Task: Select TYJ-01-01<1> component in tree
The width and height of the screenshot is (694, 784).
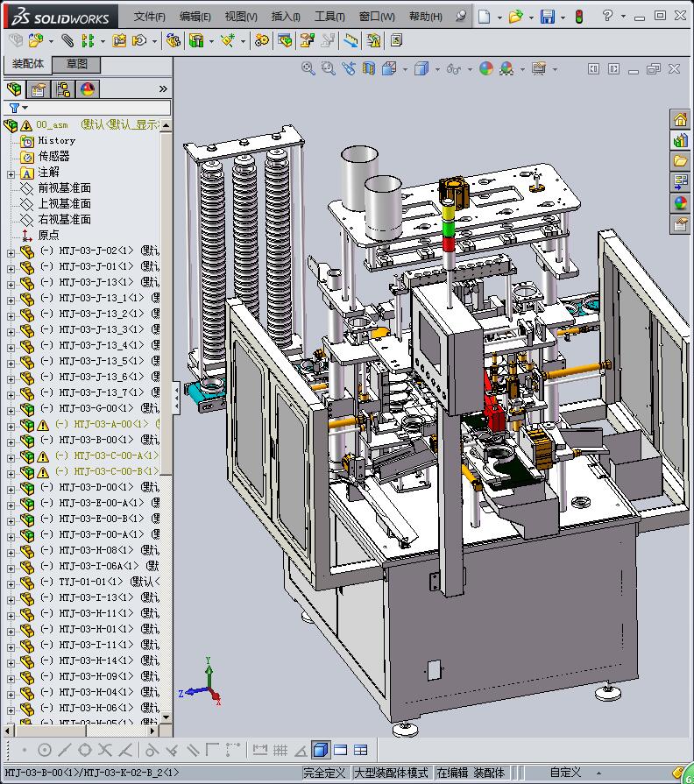Action: 90,582
